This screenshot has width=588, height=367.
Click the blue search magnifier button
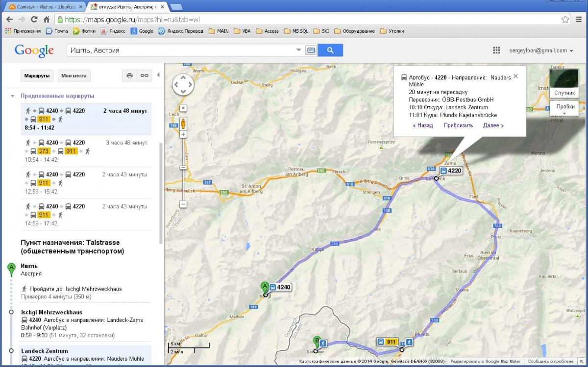click(x=330, y=50)
